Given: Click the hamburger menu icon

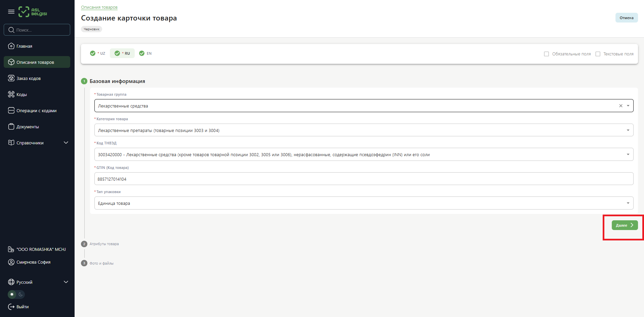Looking at the screenshot, I should (11, 12).
